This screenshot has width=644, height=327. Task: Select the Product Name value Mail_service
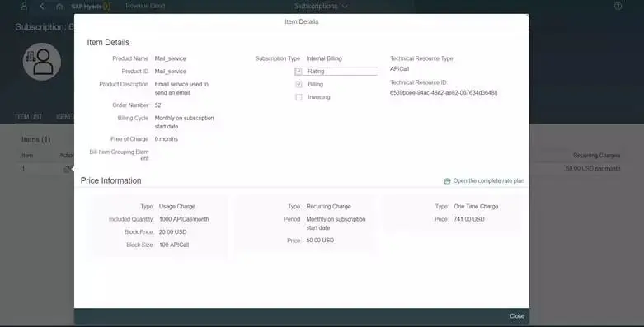point(171,58)
